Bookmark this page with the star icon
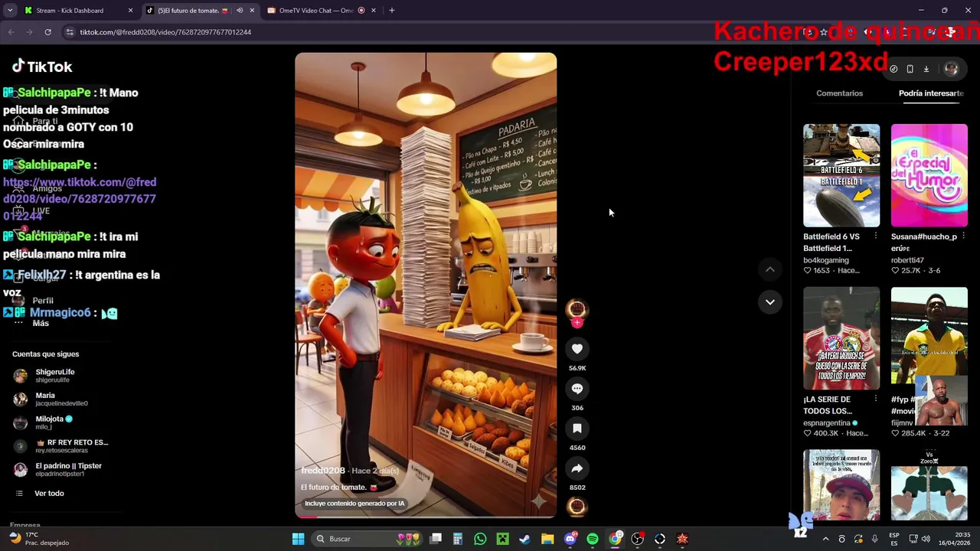The image size is (980, 551). [823, 32]
